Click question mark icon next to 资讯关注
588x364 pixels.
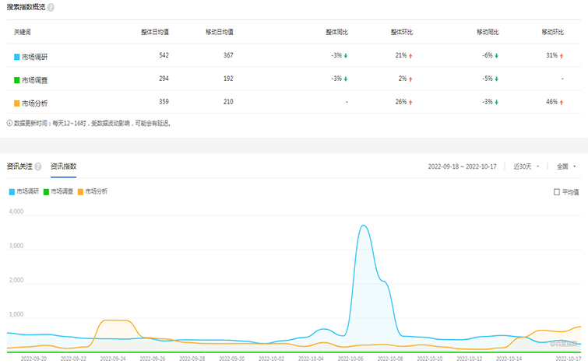[x=37, y=166]
